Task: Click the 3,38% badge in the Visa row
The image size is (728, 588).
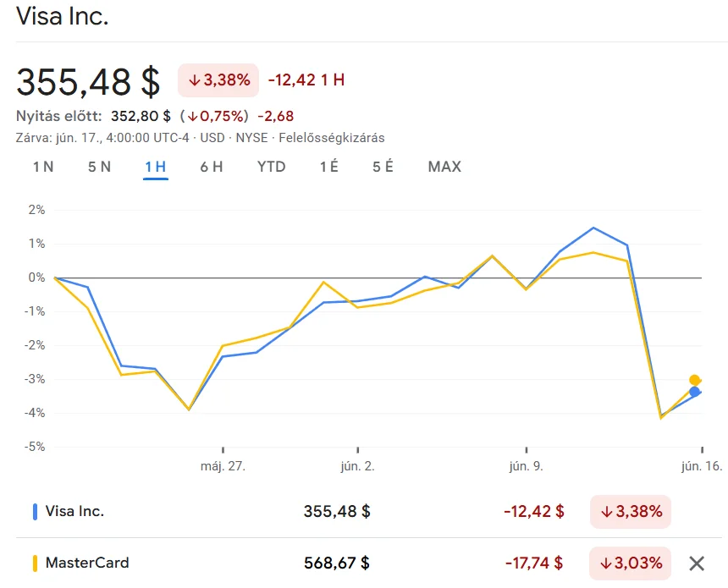Action: pyautogui.click(x=631, y=511)
